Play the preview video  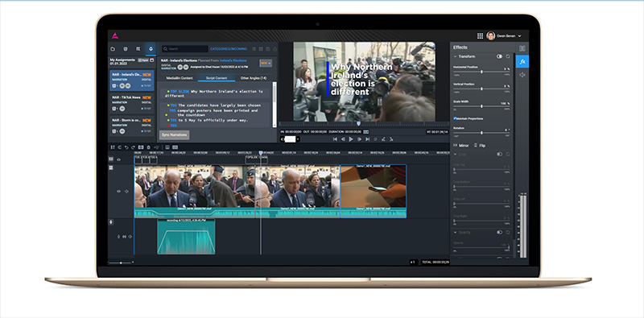pos(351,139)
